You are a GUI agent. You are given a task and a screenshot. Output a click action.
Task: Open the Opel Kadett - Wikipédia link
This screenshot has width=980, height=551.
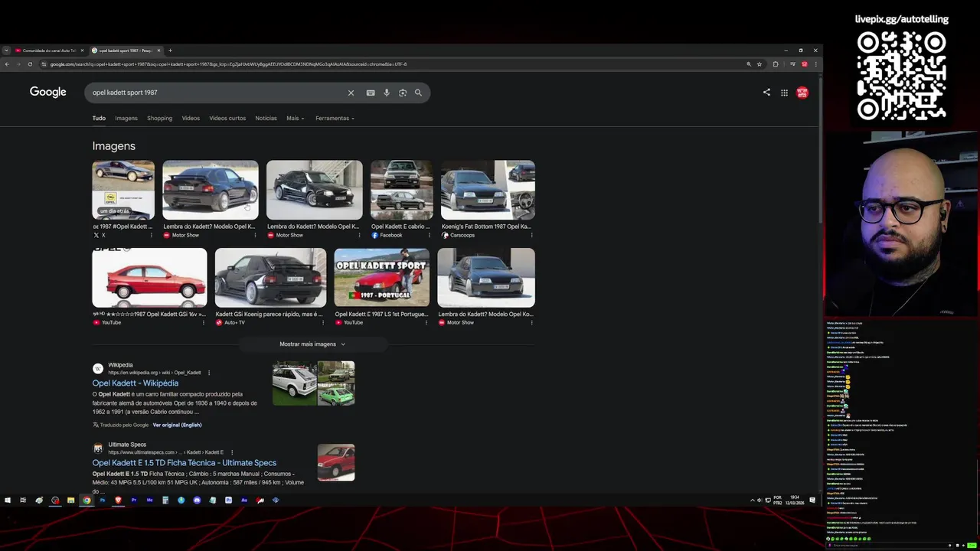(136, 383)
